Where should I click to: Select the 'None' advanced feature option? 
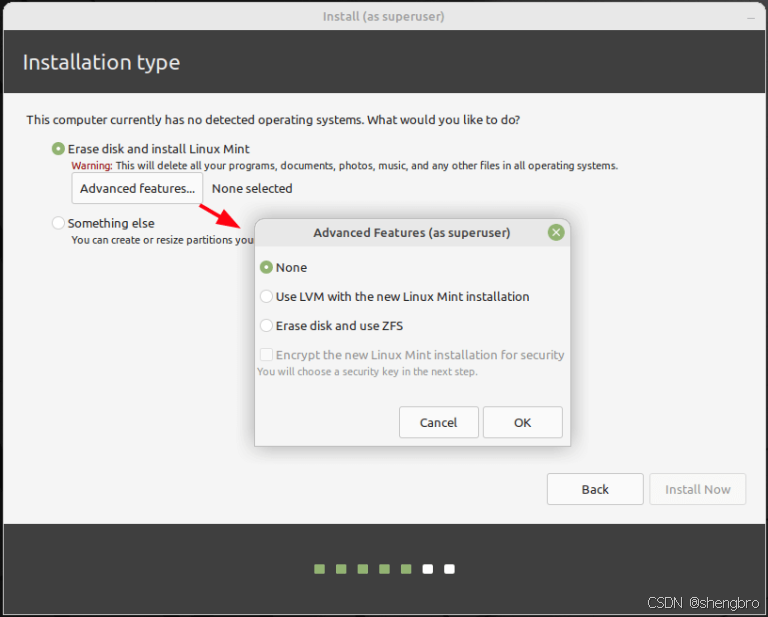[266, 267]
